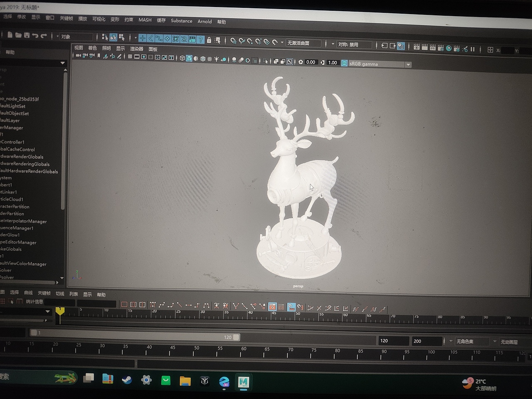
Task: Select by hierarchy mode icon
Action: pyautogui.click(x=105, y=37)
